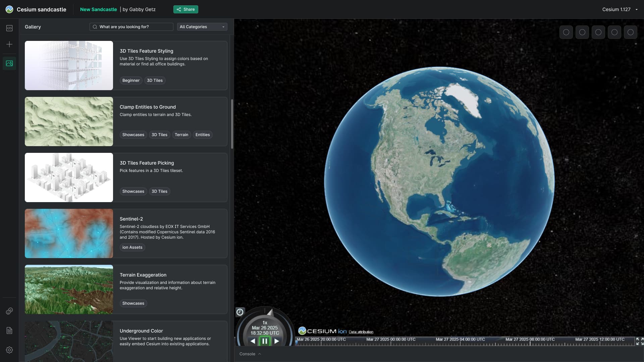Screen dimensions: 644x362
Task: Click the Terrain tag on Clamp Entities card
Action: 181,135
